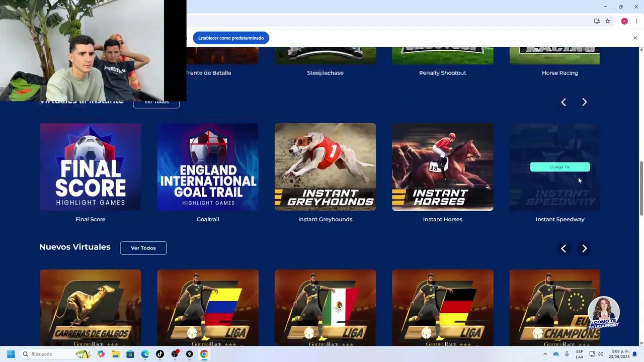Open Copilot from the taskbar
Screen dimensions: 644x362
coord(101,354)
